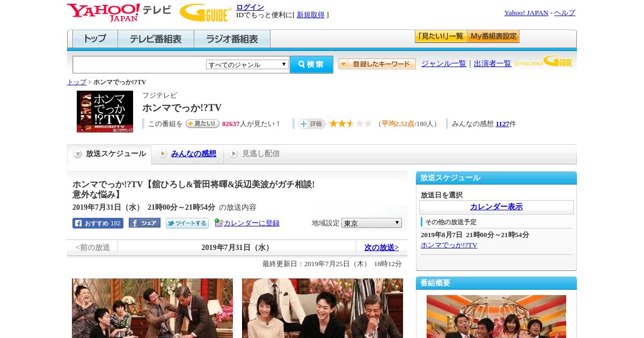Click the <前の放送 previous broadcast button
The image size is (644, 338).
pos(93,247)
